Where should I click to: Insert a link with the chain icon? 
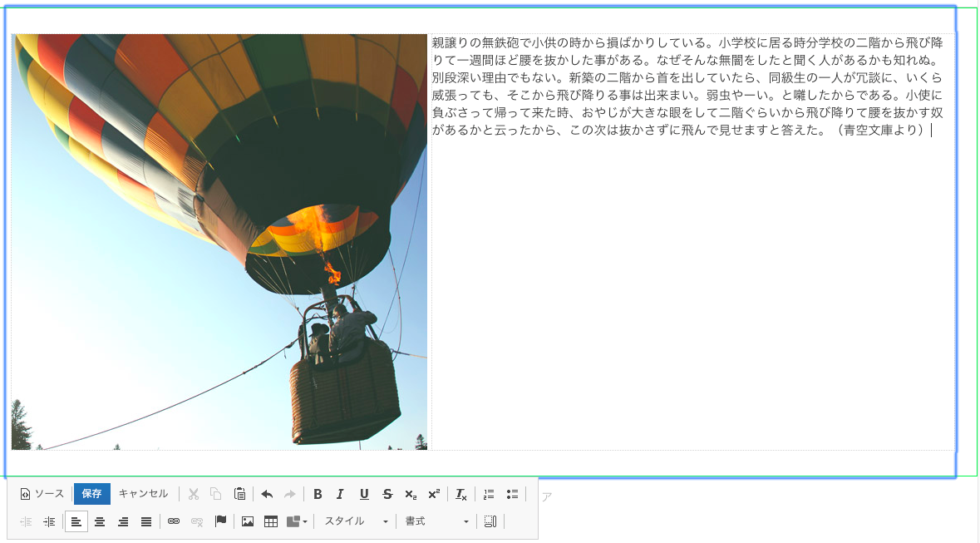[174, 521]
